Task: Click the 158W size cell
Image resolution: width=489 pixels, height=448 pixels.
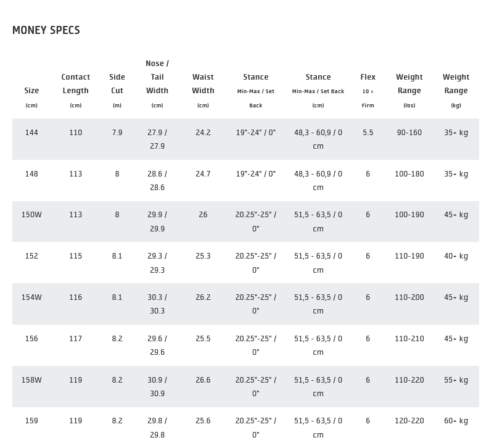Action: (x=31, y=380)
